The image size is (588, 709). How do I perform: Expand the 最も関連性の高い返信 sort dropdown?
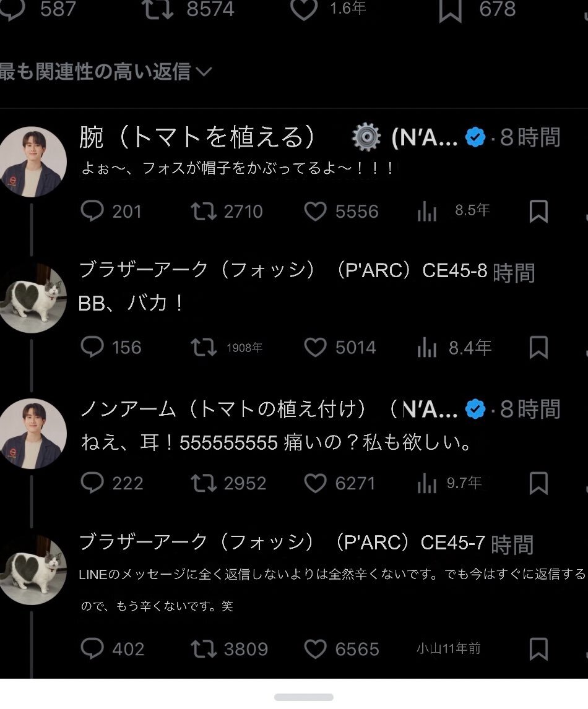105,71
